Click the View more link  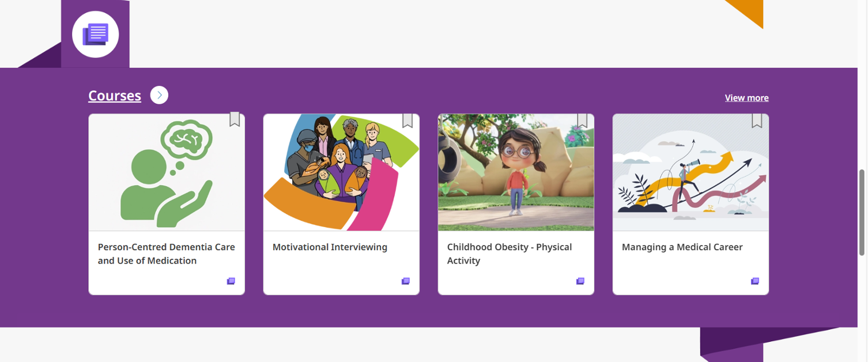746,98
